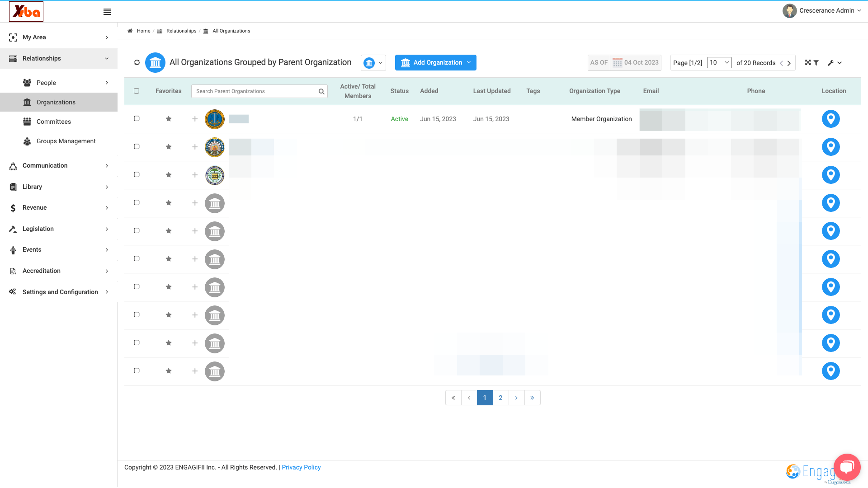Screen dimensions: 868x488
Task: Check the fourth row's checkbox
Action: 137,202
